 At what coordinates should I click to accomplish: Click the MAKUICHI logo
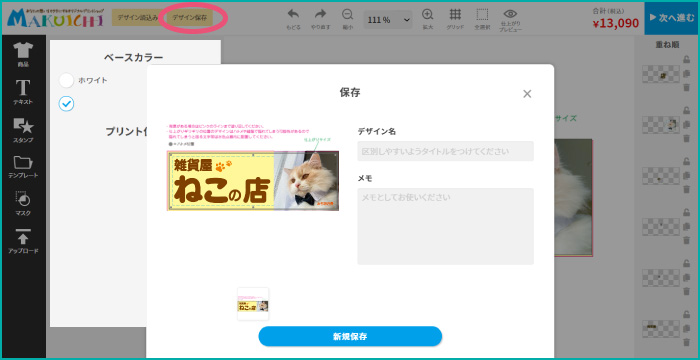click(55, 17)
